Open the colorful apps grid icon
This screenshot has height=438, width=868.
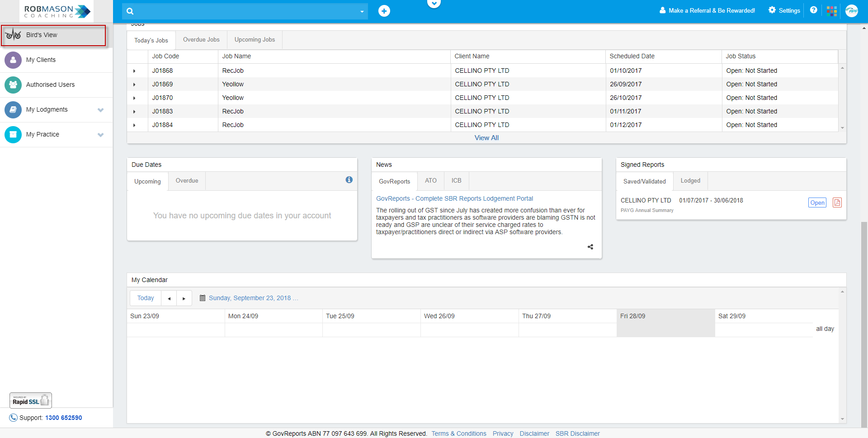[832, 11]
